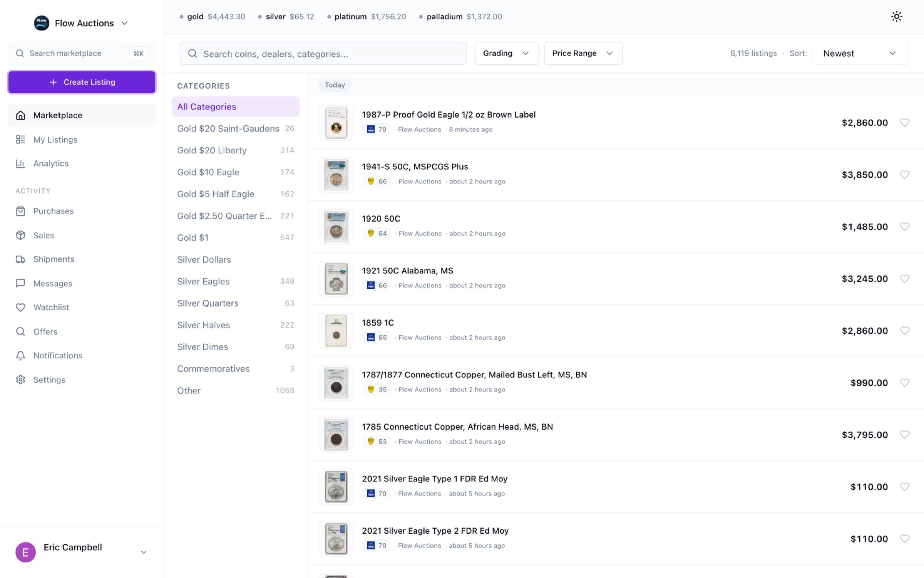
Task: Click the Settings gear icon
Action: 20,380
